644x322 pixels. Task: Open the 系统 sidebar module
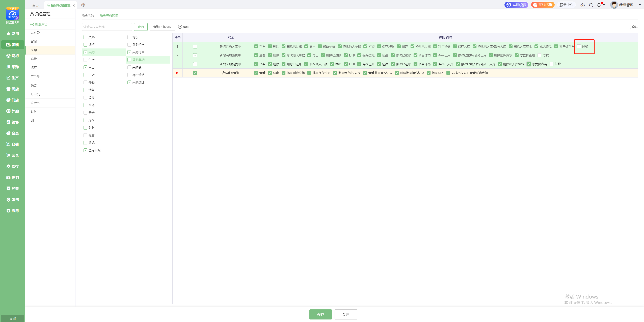coord(13,200)
